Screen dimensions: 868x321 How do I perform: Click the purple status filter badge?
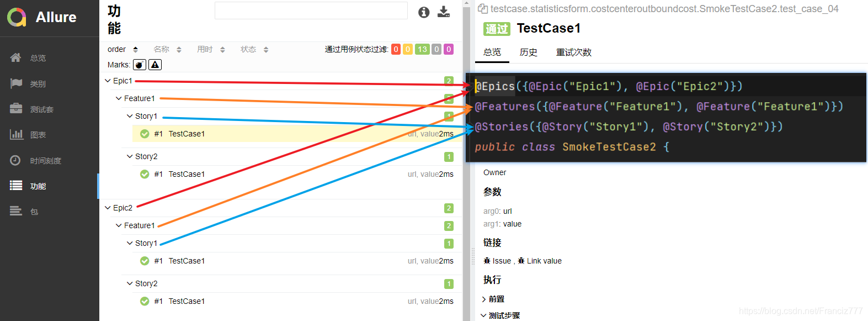(x=448, y=49)
